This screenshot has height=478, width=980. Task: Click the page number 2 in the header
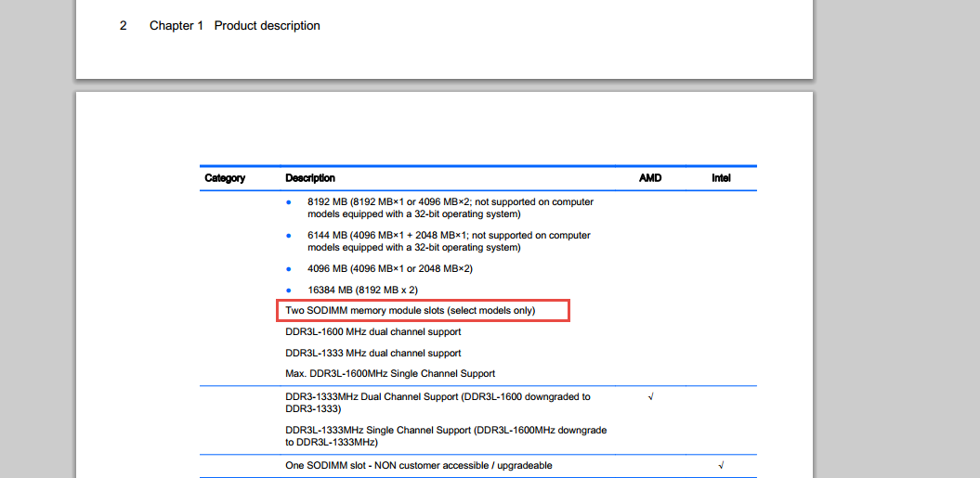pos(123,26)
